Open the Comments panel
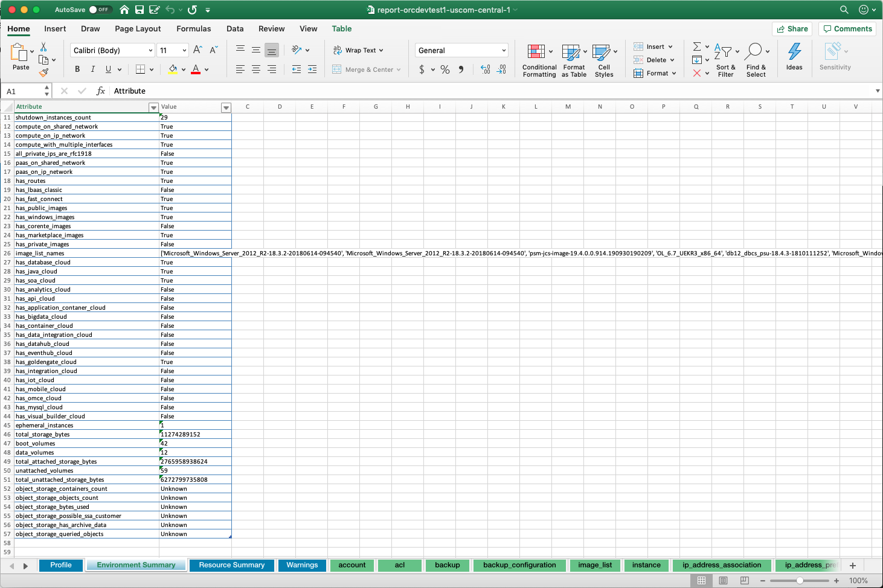 click(x=847, y=28)
